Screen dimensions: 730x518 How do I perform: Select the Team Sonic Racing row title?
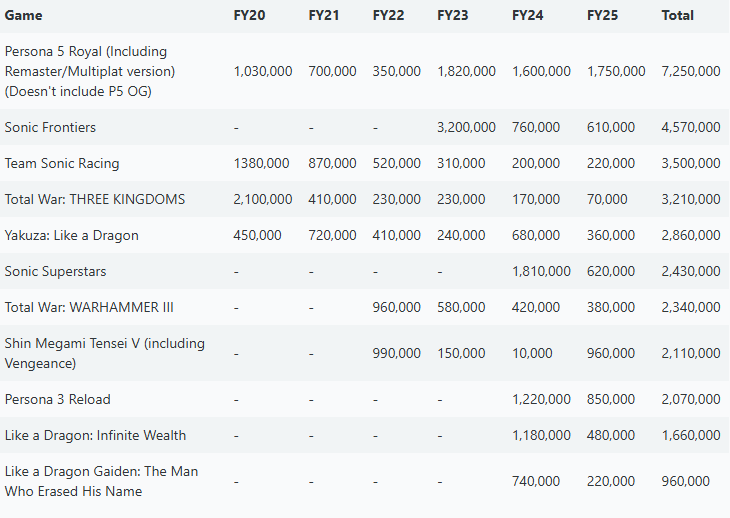click(62, 163)
